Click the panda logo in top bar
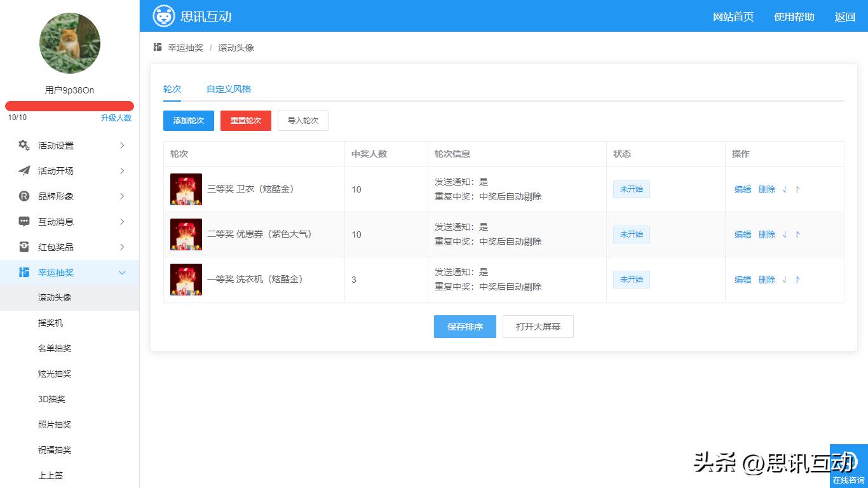This screenshot has width=868, height=488. click(x=164, y=17)
